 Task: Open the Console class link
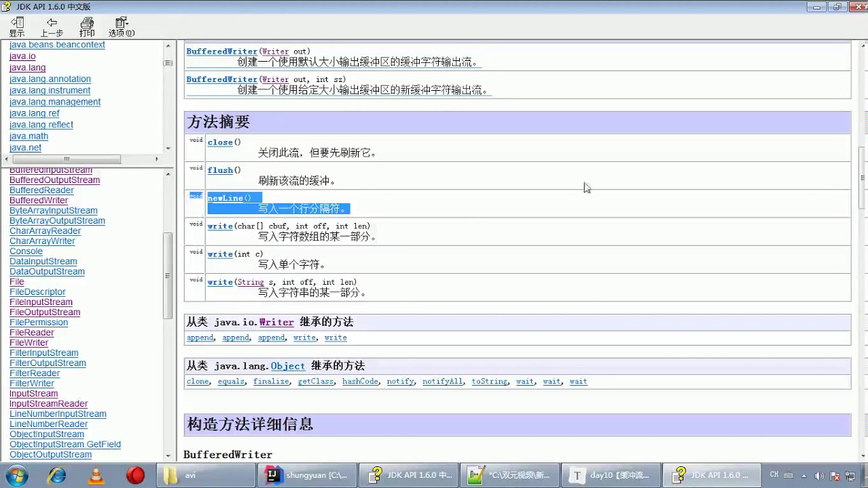(x=26, y=251)
